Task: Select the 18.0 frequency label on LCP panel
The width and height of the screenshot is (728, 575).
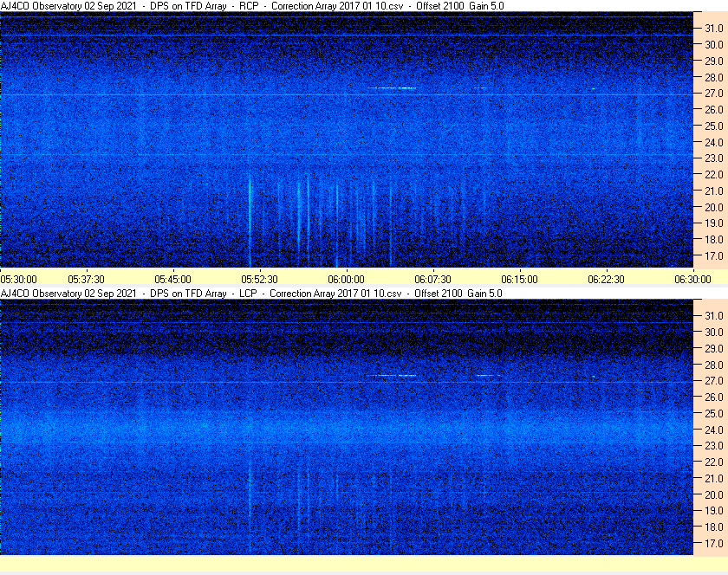Action: (714, 527)
